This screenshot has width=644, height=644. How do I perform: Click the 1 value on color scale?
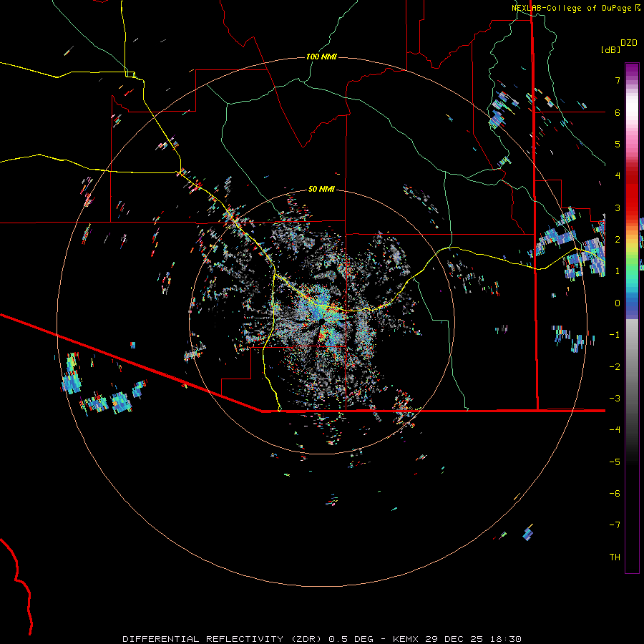618,271
